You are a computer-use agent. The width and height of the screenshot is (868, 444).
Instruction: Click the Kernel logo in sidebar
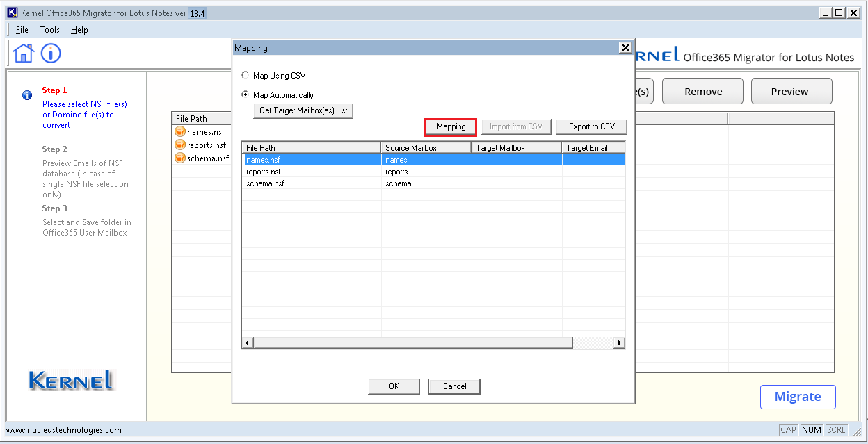click(x=71, y=379)
